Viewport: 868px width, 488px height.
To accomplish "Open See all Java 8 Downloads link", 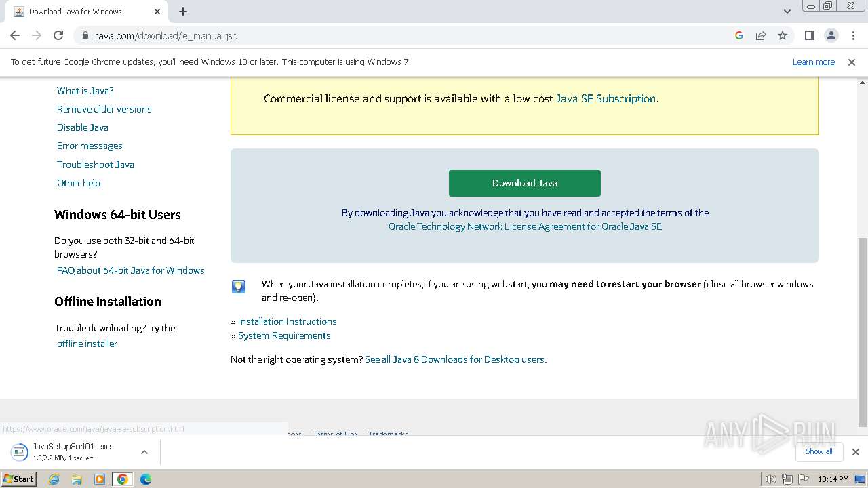I will click(456, 359).
